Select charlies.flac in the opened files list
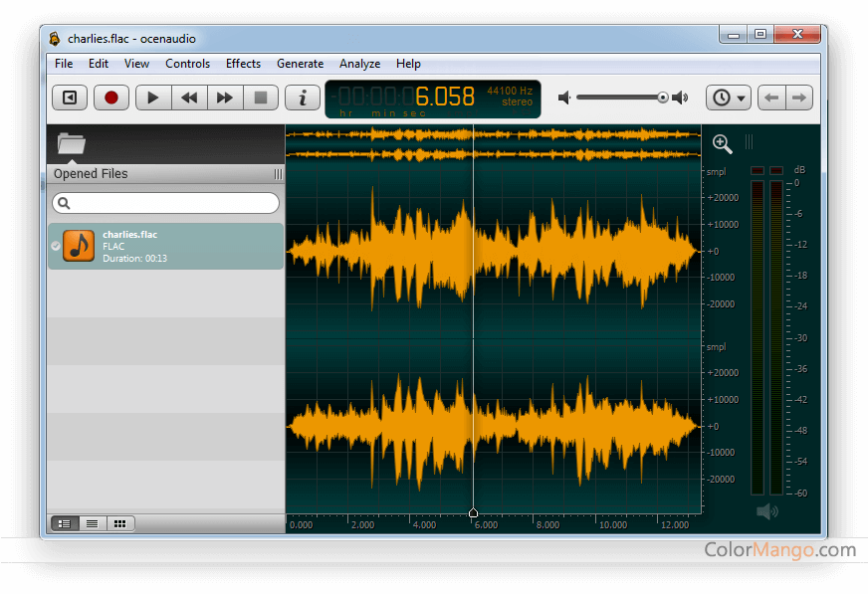 click(x=165, y=246)
